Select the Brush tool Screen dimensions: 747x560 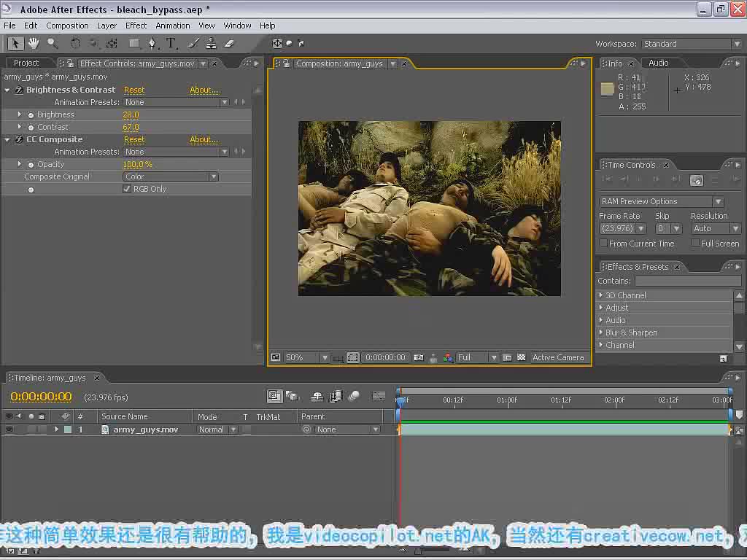[x=193, y=43]
